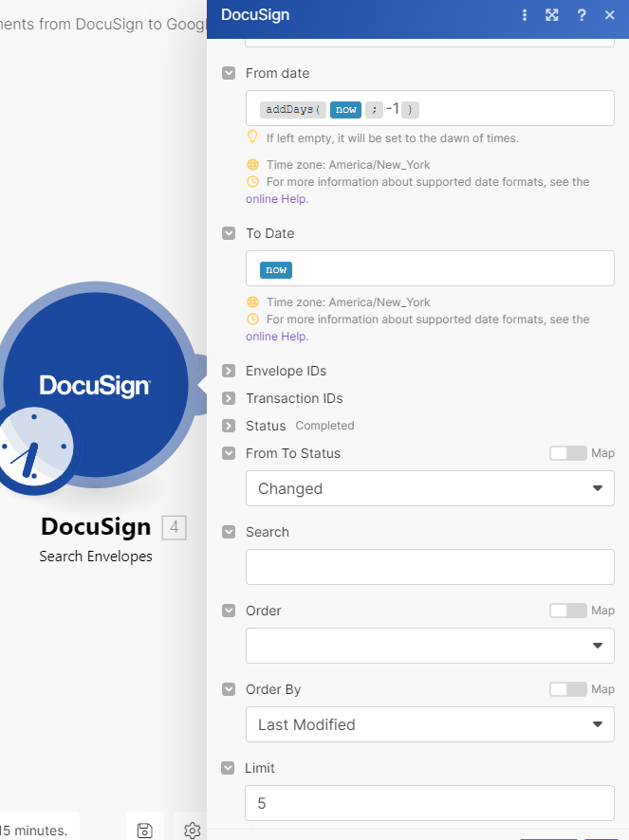Toggle Map switch for Order By
629x840 pixels.
[x=568, y=689]
